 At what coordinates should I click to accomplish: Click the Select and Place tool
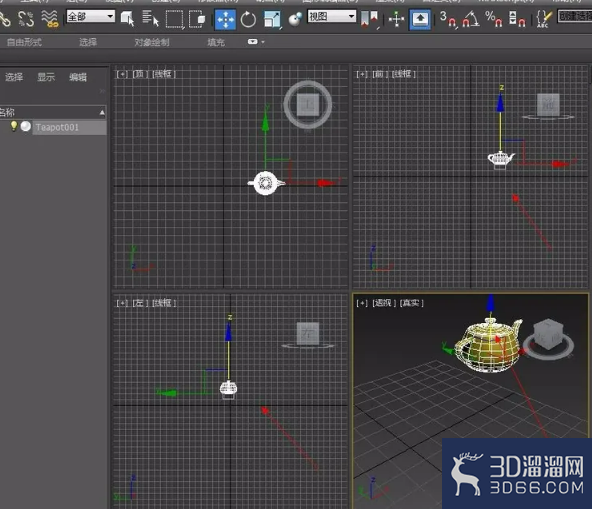(295, 20)
